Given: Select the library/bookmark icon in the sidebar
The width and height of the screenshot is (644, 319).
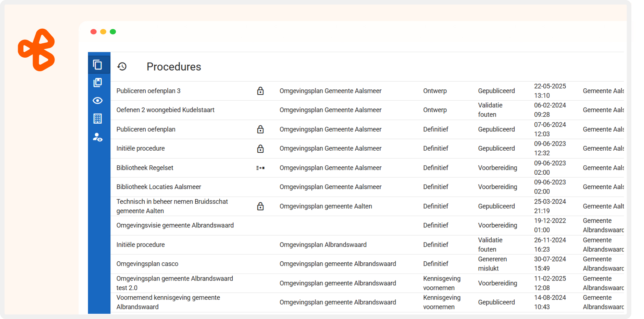Looking at the screenshot, I should click(98, 82).
